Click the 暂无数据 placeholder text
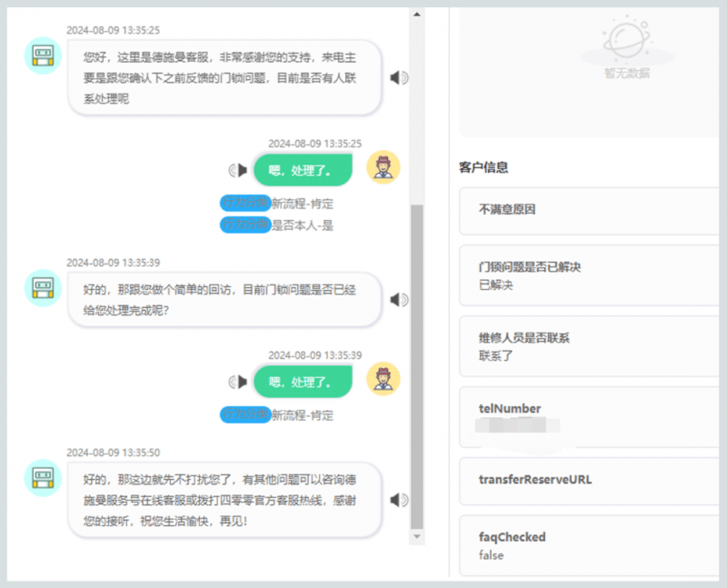The height and width of the screenshot is (588, 727). pos(627,73)
